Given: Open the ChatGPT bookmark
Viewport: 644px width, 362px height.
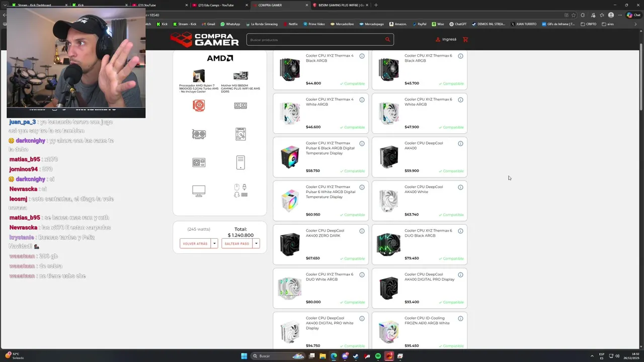Looking at the screenshot, I should pyautogui.click(x=458, y=24).
